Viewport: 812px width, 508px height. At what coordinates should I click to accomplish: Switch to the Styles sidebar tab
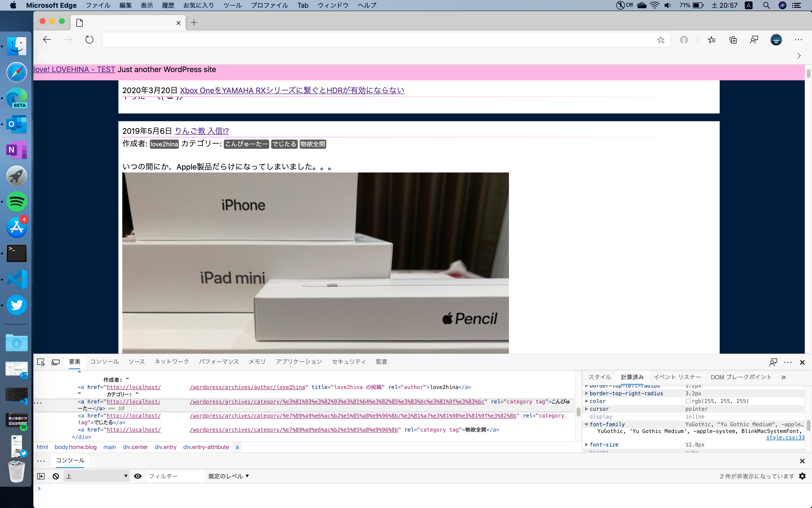pos(600,377)
